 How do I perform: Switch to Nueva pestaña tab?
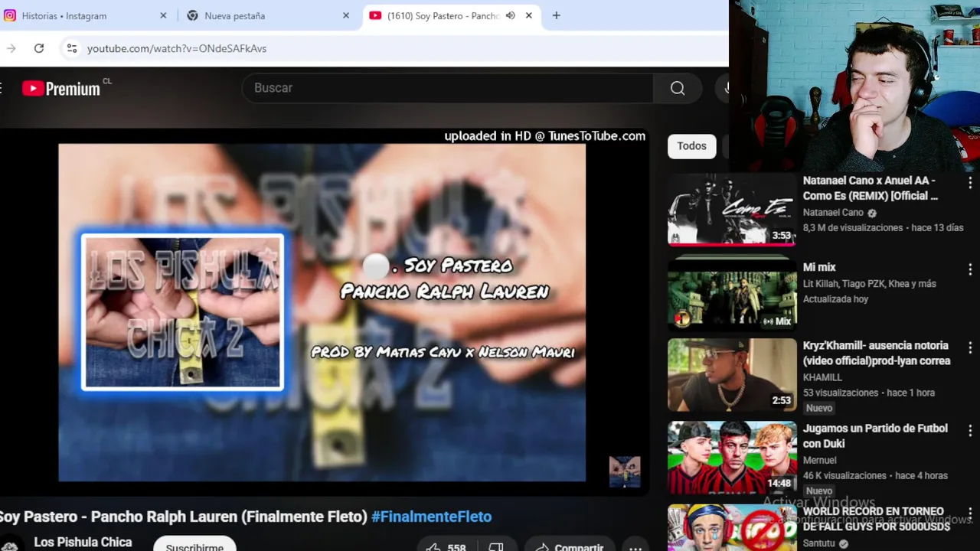coord(267,15)
